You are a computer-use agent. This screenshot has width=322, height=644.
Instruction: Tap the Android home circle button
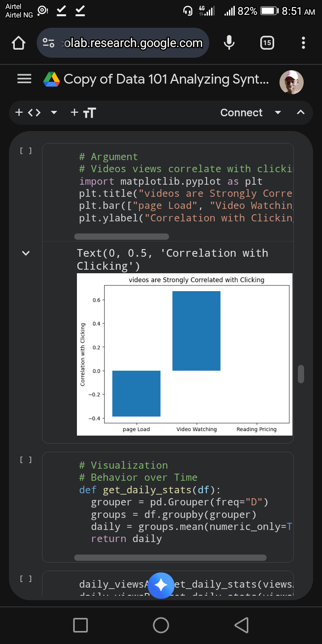coord(161,625)
